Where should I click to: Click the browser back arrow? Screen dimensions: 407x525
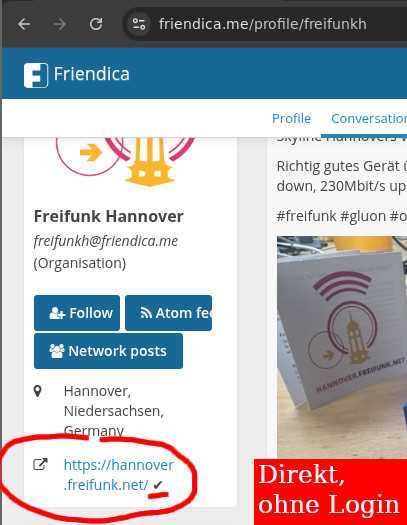pyautogui.click(x=24, y=24)
